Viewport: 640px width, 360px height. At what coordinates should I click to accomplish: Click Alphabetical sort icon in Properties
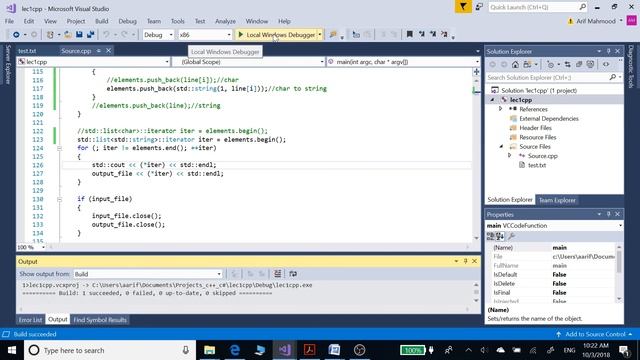click(500, 236)
